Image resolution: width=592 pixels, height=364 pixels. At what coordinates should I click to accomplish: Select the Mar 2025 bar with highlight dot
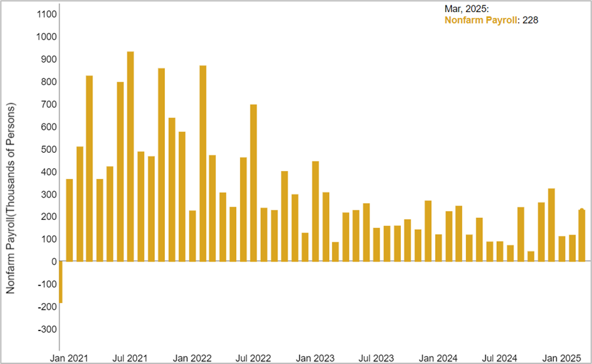point(582,235)
